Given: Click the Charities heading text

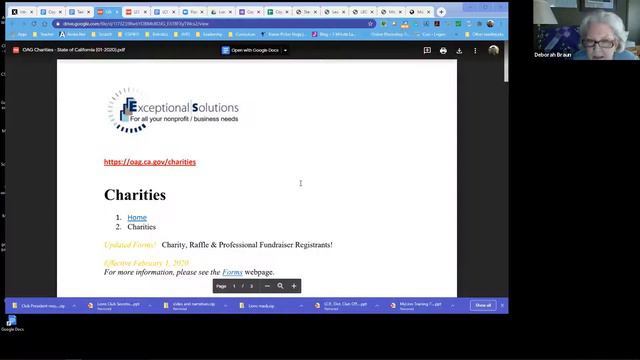Looking at the screenshot, I should [x=135, y=195].
